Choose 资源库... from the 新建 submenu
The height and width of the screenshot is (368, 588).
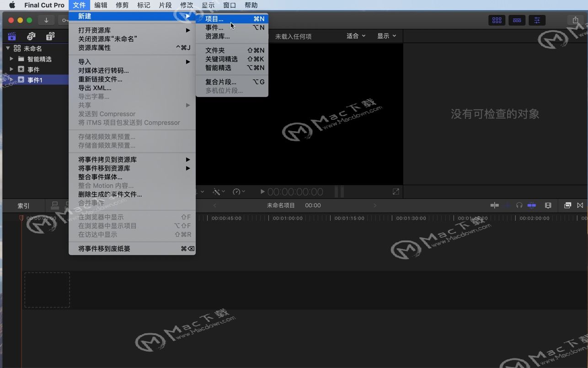pyautogui.click(x=232, y=36)
